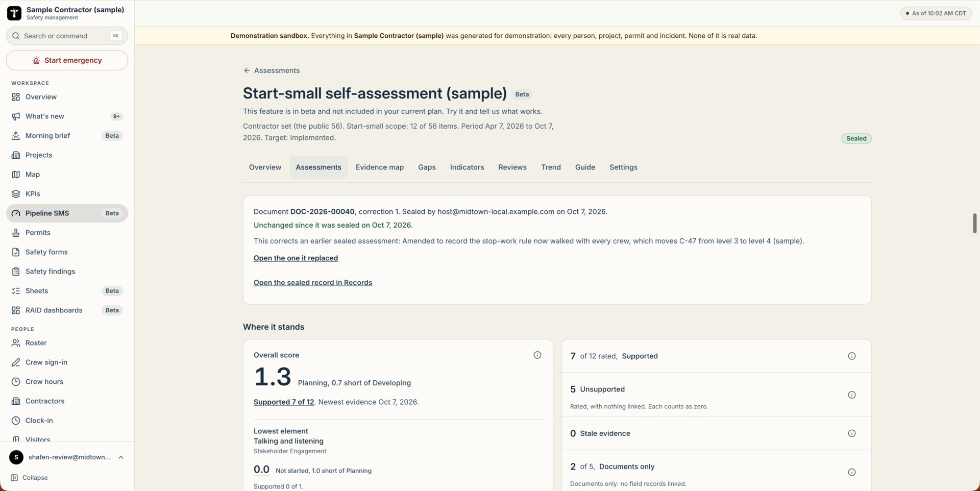Click the page scrollbar thumb
Viewport: 980px width, 491px height.
pos(975,224)
